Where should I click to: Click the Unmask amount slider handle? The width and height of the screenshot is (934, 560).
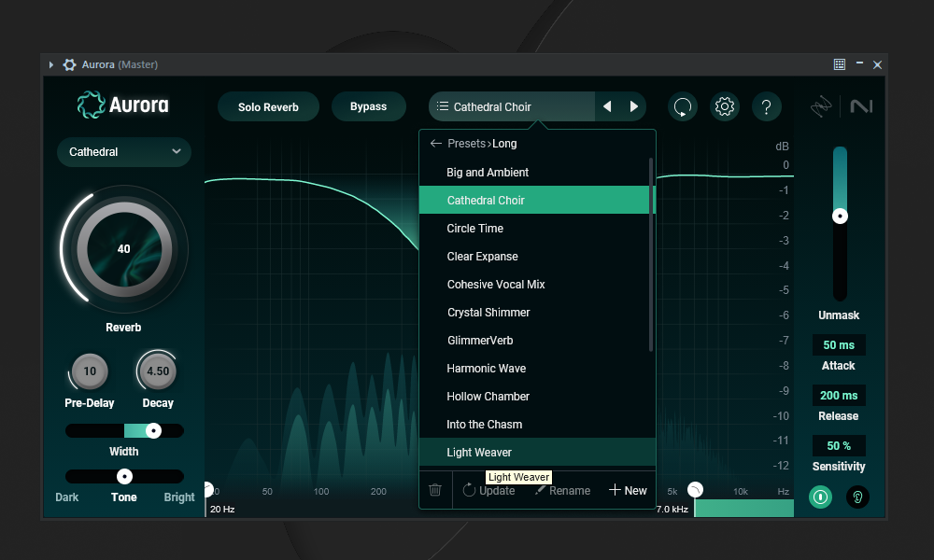coord(840,216)
